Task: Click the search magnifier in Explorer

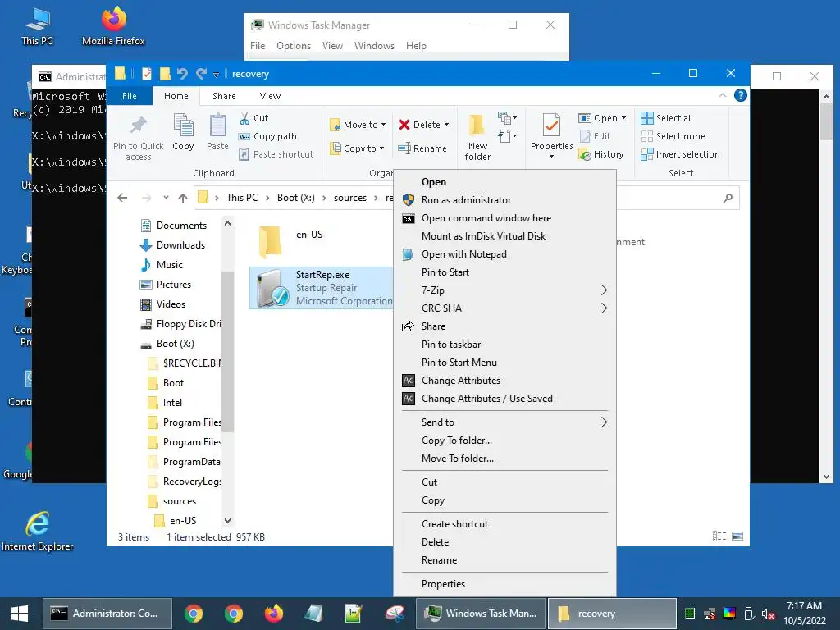Action: (x=728, y=199)
